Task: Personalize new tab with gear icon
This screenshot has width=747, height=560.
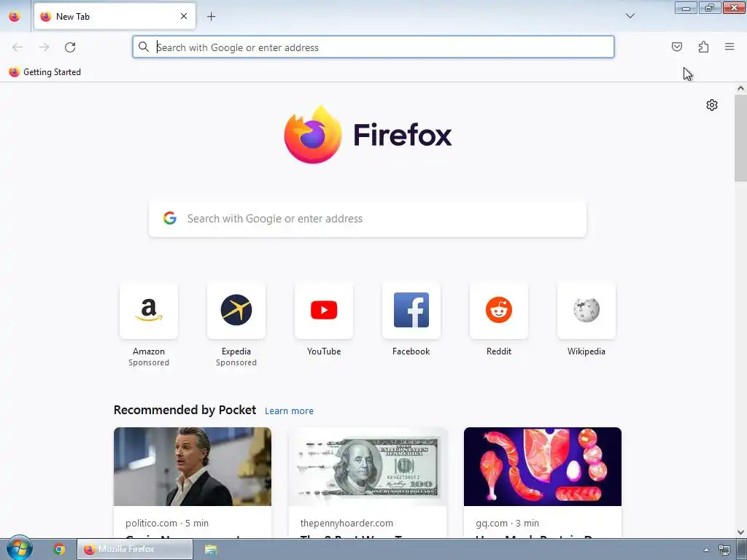Action: (x=712, y=105)
